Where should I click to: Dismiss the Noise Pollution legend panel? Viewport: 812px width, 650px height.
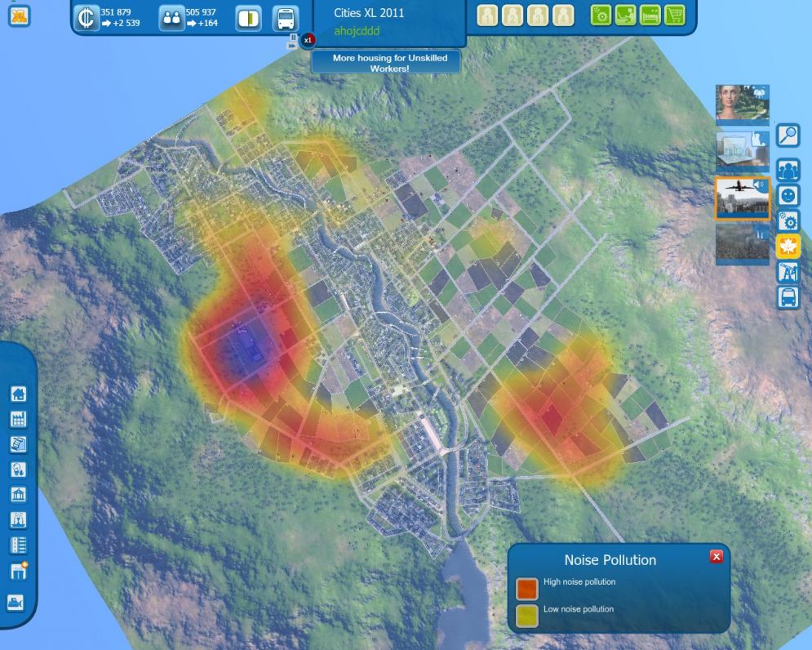click(x=716, y=556)
